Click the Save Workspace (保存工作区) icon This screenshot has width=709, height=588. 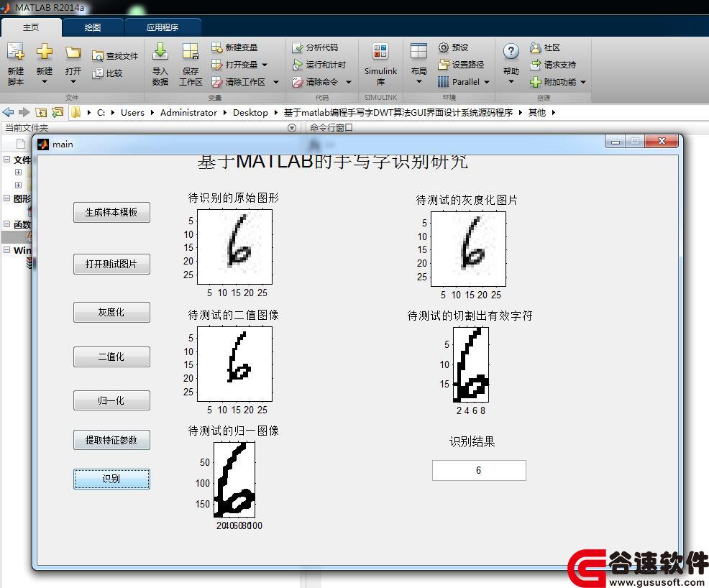click(x=191, y=52)
